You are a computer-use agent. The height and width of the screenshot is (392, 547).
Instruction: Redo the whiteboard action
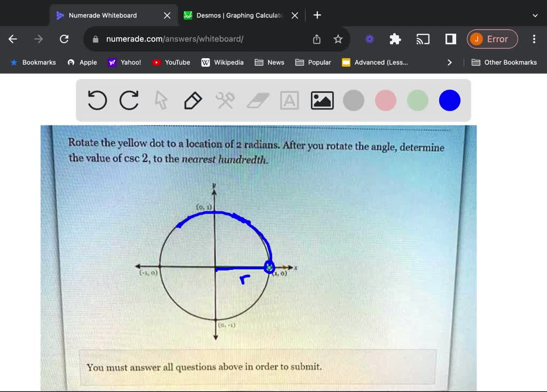coord(129,100)
